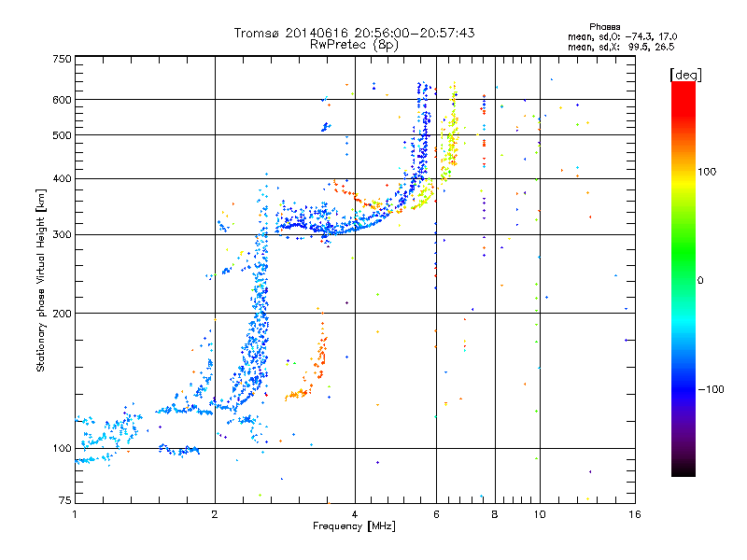747x560 pixels.
Task: Click the colorbar tick label '-100'
Action: [711, 389]
